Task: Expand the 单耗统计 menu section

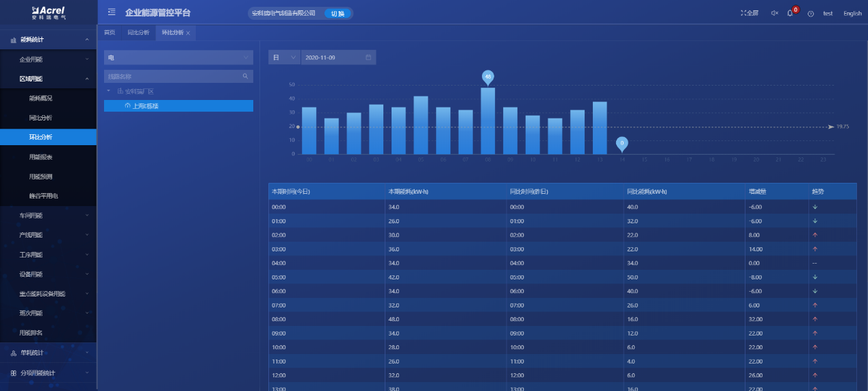Action: click(x=48, y=353)
